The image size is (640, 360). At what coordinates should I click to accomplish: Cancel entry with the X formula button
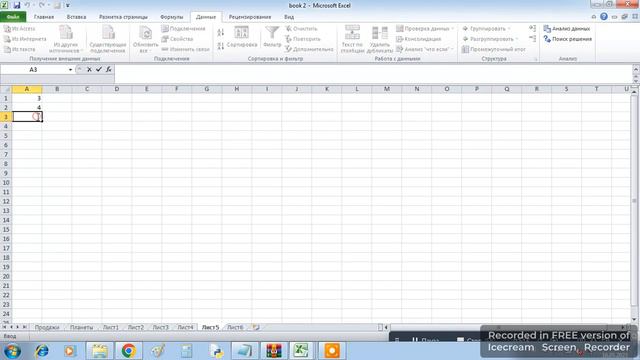(89, 69)
